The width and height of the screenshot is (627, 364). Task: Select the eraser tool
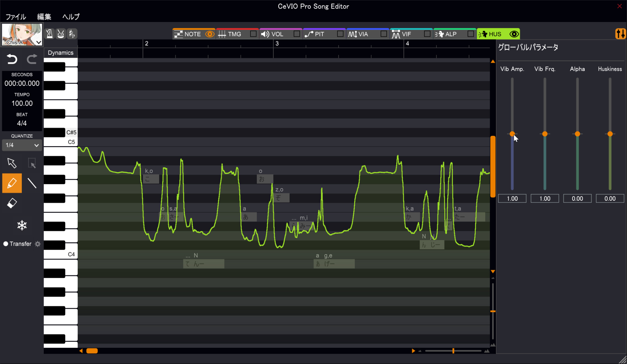click(12, 203)
